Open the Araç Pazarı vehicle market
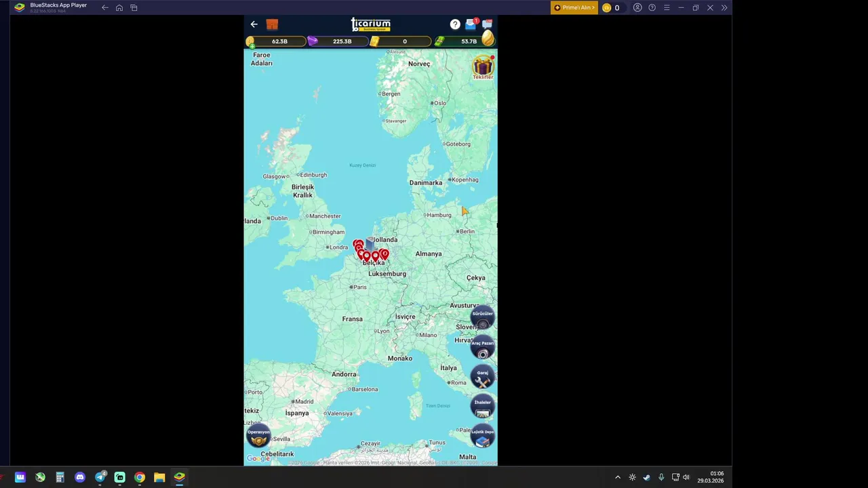 click(483, 347)
